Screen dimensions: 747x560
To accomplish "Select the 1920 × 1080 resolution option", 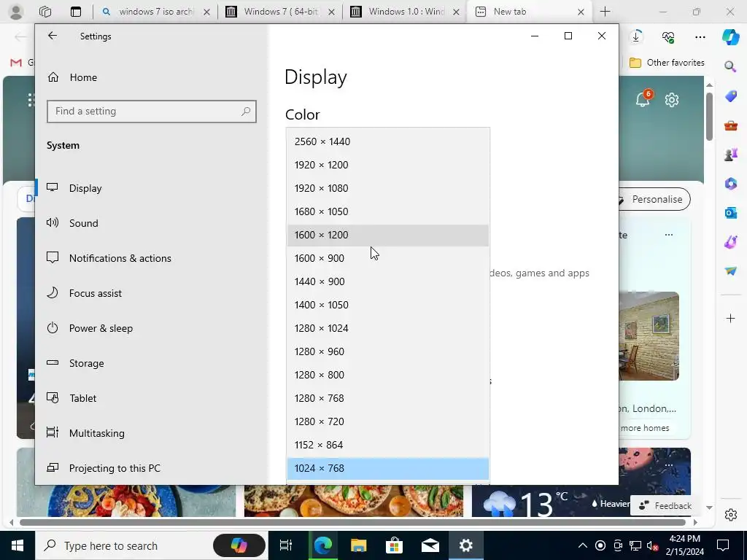I will pos(388,188).
